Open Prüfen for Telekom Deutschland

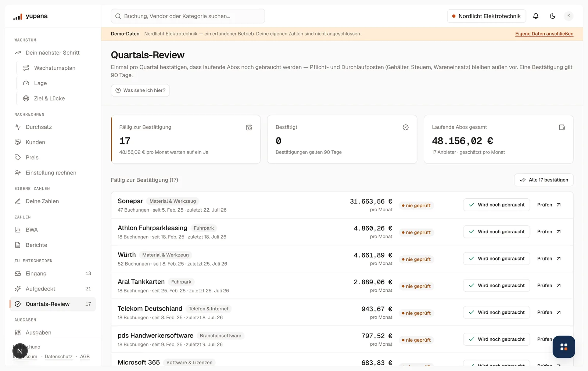click(549, 312)
